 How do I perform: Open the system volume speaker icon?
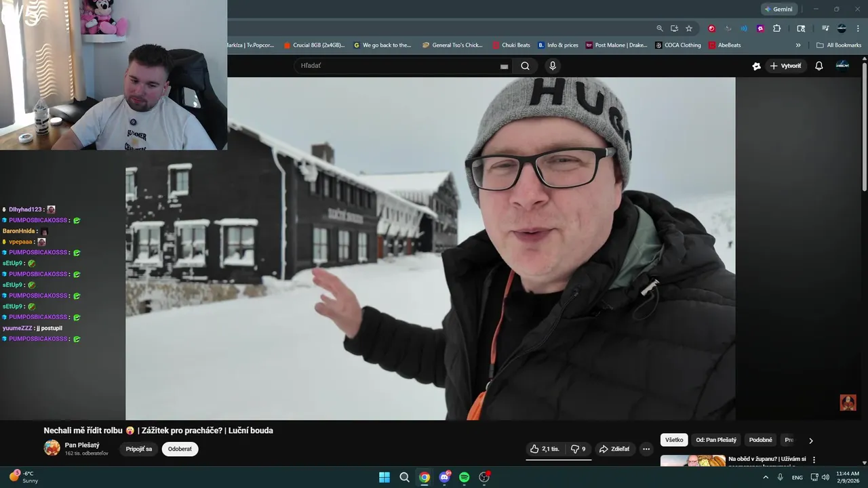[825, 477]
